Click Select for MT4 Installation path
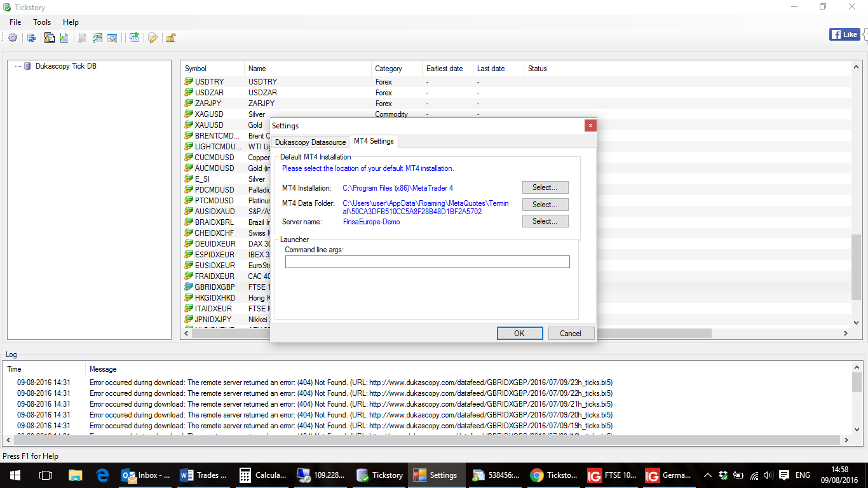The height and width of the screenshot is (488, 868). pyautogui.click(x=545, y=187)
